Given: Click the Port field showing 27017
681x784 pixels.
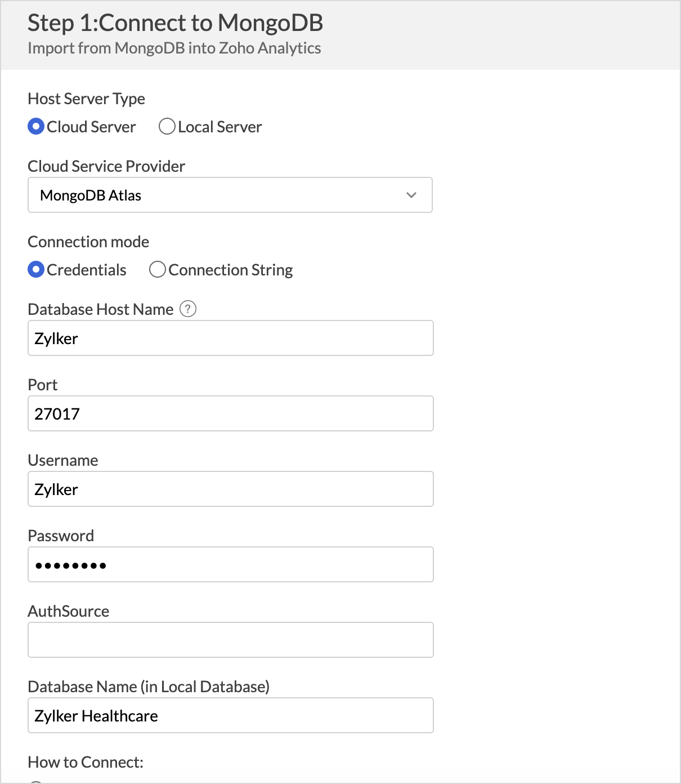Looking at the screenshot, I should pos(231,413).
